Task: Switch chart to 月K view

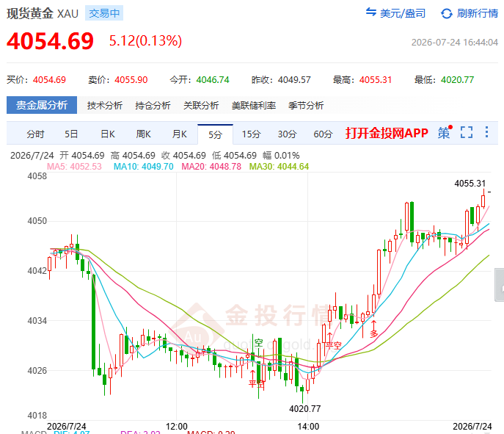Action: tap(179, 134)
